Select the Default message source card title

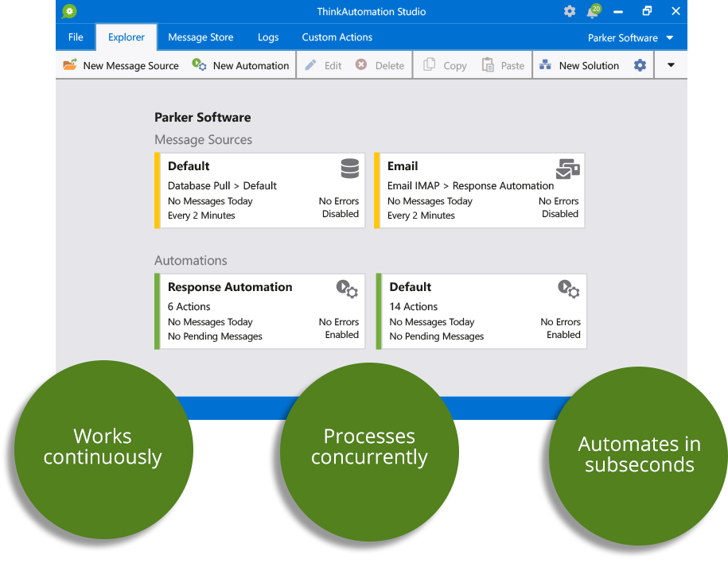[x=189, y=166]
